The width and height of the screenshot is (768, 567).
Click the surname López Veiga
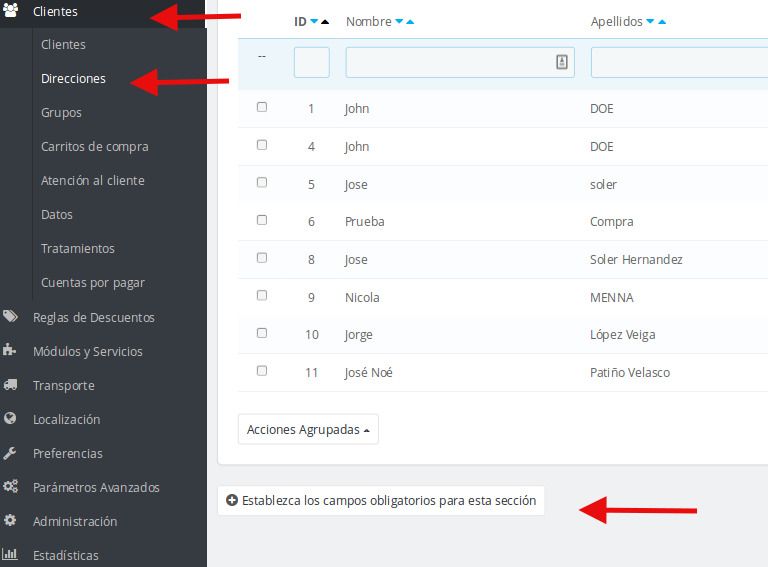pyautogui.click(x=623, y=334)
